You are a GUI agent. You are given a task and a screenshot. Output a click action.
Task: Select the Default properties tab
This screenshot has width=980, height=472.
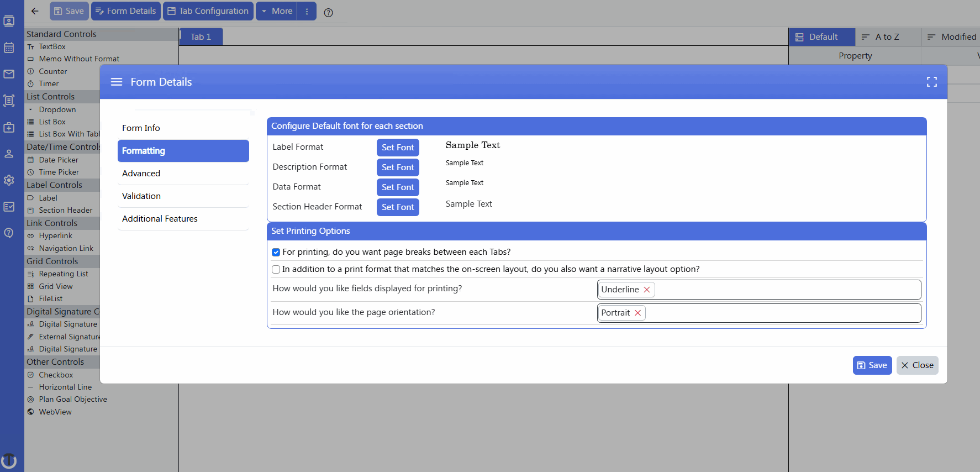[x=822, y=37]
